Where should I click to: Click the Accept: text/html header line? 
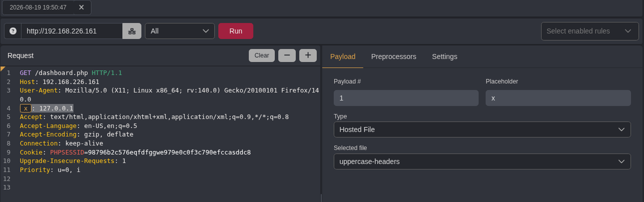[154, 117]
